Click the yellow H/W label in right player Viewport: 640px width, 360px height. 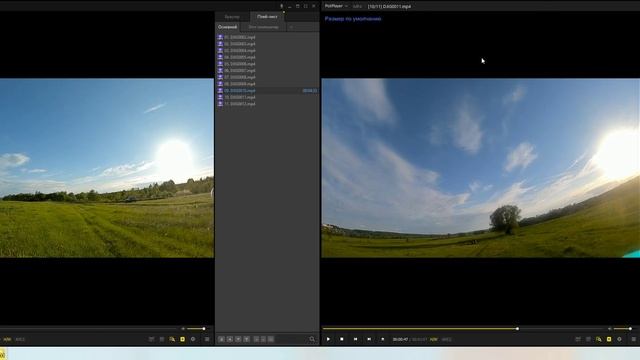[433, 339]
